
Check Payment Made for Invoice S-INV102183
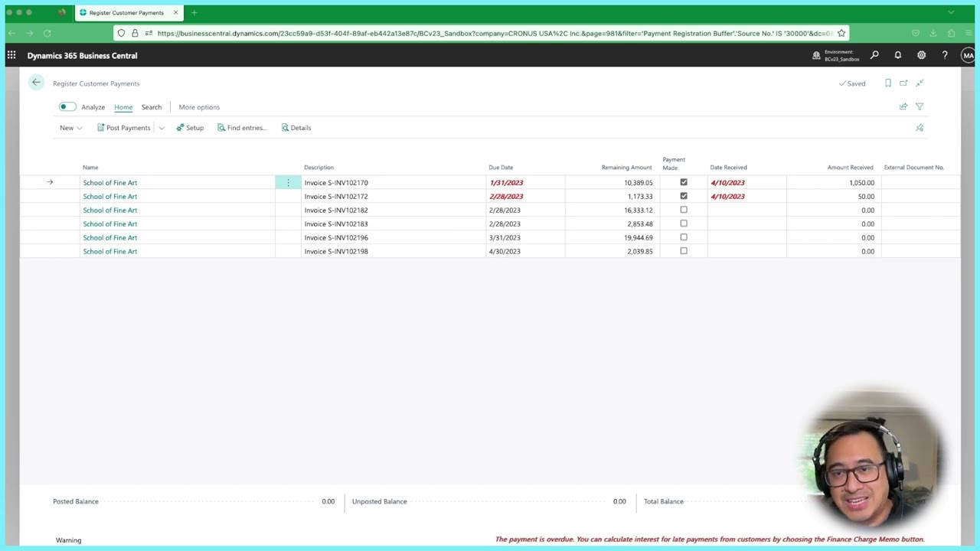point(684,223)
